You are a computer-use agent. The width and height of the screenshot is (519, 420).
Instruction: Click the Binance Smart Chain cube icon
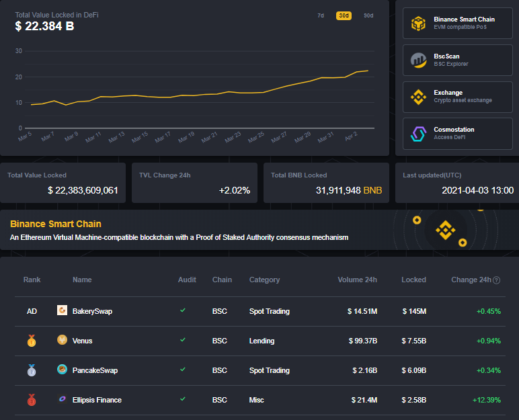pyautogui.click(x=418, y=24)
